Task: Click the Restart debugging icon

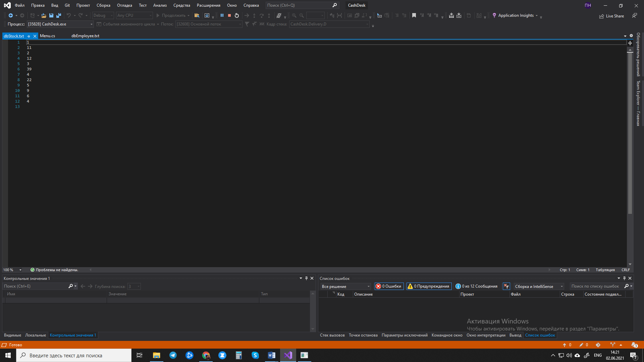Action: point(237,15)
